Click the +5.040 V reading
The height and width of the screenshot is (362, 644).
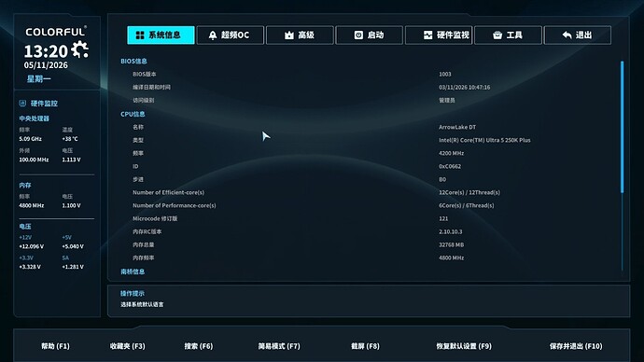73,246
